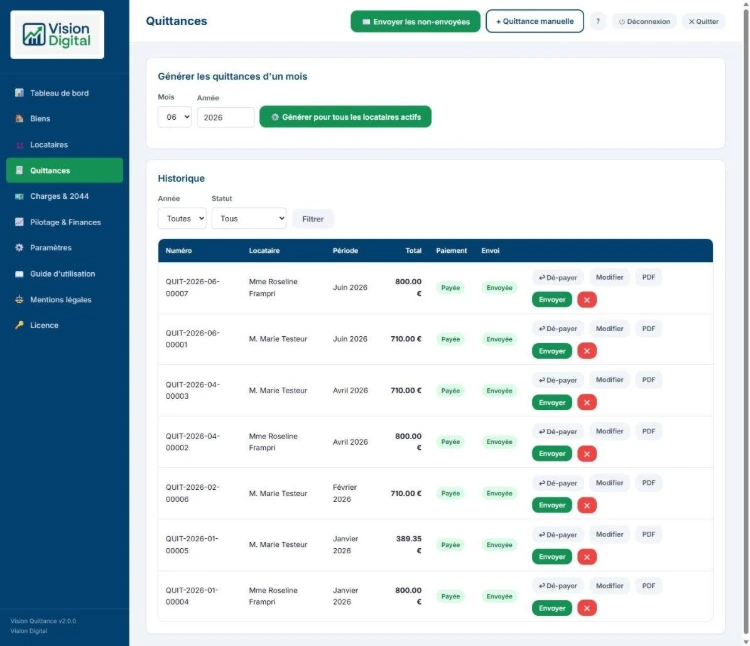Click + Quittance manuelle button
This screenshot has height=646, width=750.
coord(535,22)
